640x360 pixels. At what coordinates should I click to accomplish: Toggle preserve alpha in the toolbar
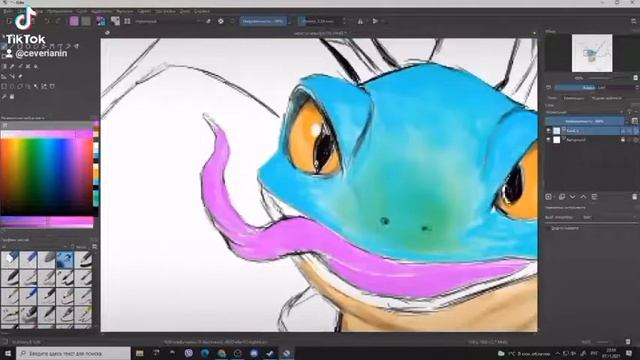pos(220,21)
